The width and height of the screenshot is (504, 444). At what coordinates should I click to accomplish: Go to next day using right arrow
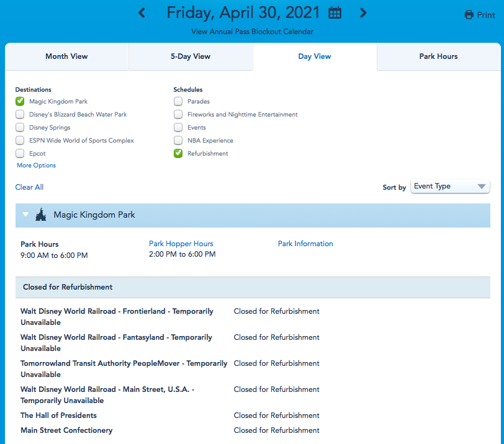click(363, 13)
